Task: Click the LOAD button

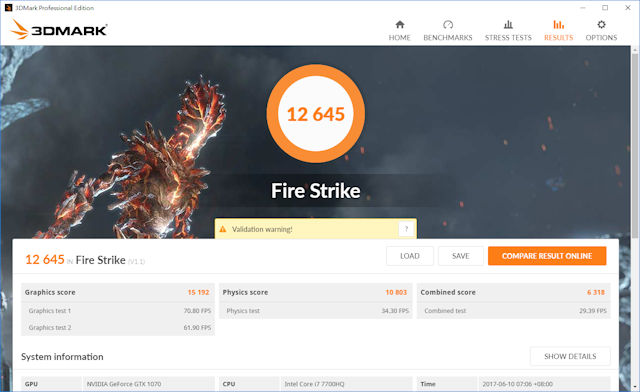Action: tap(410, 256)
